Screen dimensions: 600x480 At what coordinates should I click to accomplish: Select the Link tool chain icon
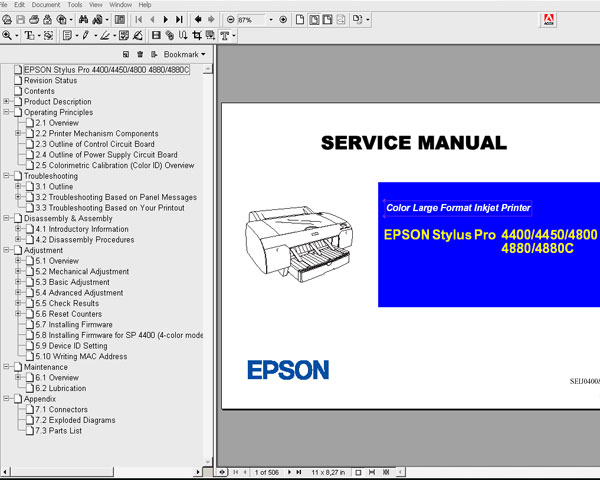tap(170, 36)
